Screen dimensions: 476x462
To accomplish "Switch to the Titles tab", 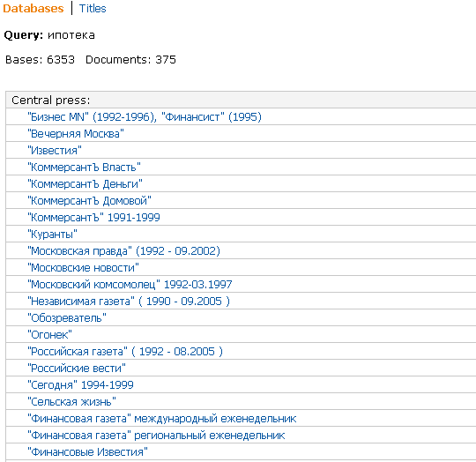I will (x=93, y=8).
